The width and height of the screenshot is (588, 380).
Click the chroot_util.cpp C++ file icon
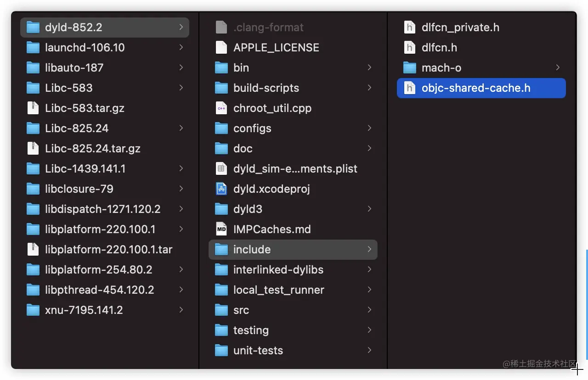[x=221, y=108]
